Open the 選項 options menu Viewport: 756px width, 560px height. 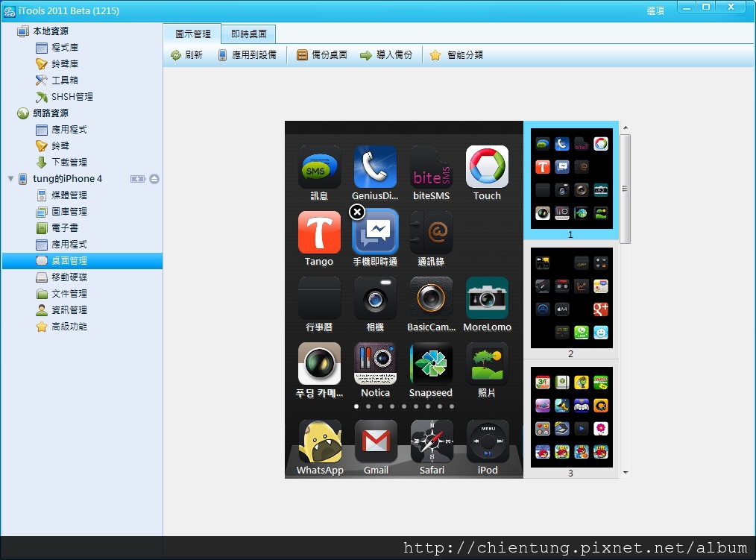[x=655, y=11]
